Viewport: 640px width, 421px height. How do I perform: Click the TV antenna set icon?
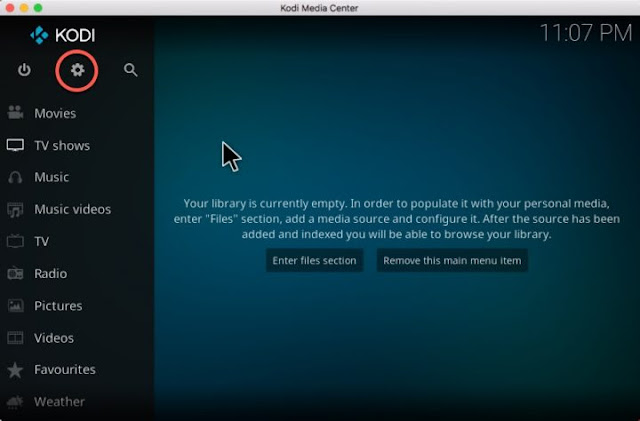tap(15, 241)
